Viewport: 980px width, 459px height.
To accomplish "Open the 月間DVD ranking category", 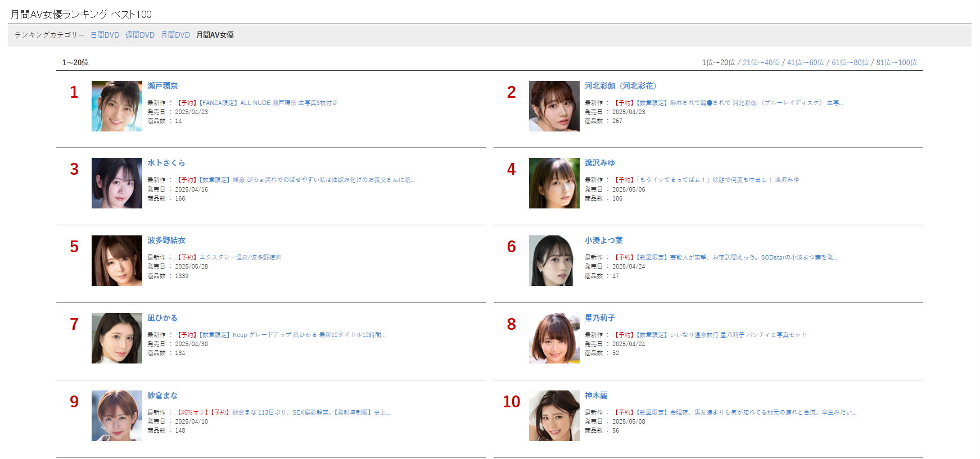I will click(175, 35).
